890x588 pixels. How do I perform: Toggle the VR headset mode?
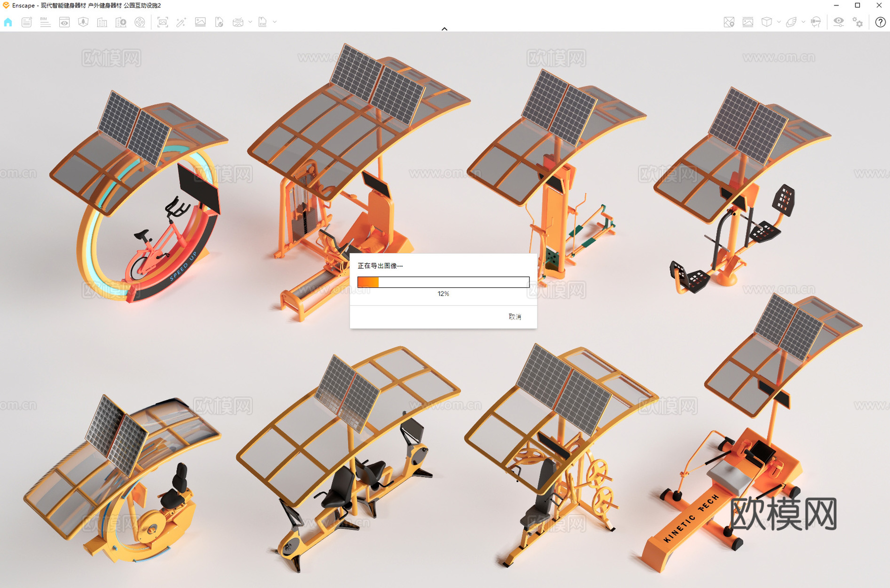click(816, 22)
